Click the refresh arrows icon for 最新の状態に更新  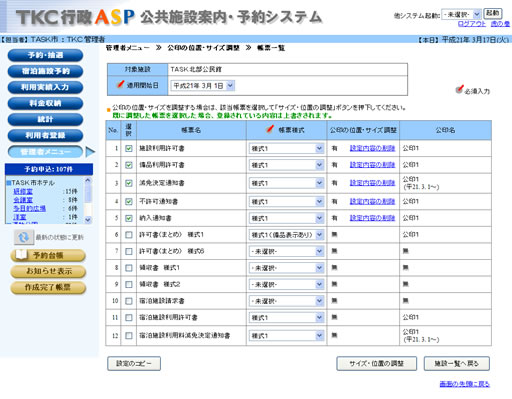23,237
